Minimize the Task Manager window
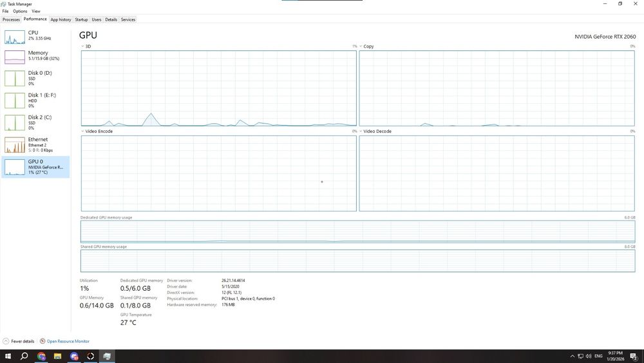 (605, 4)
